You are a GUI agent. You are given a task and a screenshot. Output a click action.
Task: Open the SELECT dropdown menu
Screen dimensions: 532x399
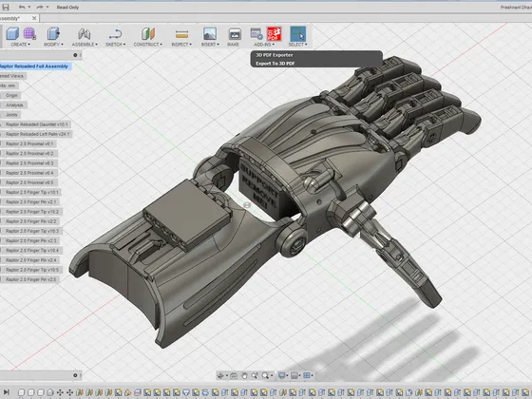(297, 45)
